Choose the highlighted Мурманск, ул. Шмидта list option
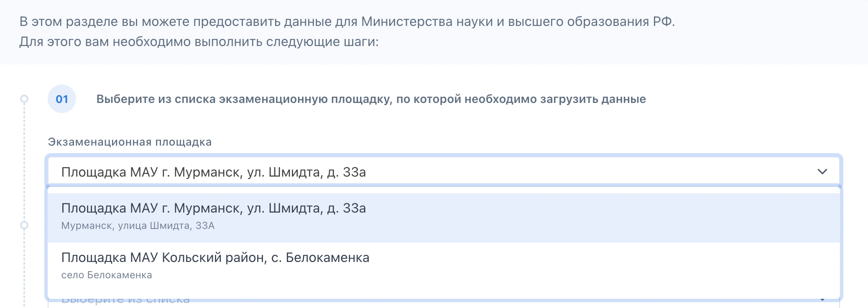Viewport: 868px width, 308px height. tap(213, 208)
